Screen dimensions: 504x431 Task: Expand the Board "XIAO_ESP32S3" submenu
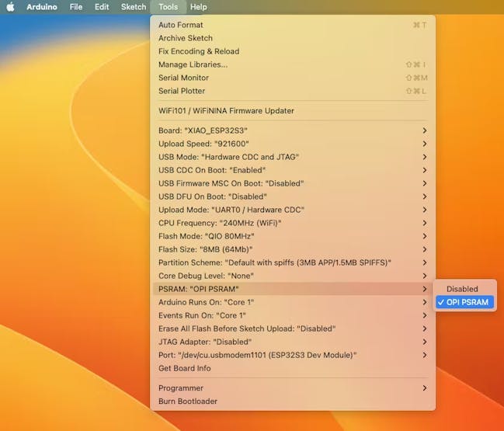[203, 130]
